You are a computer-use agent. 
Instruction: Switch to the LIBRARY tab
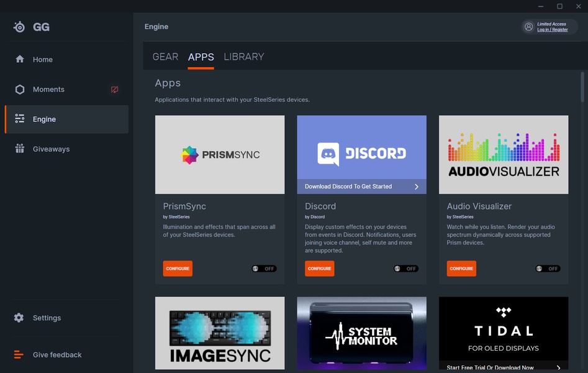pyautogui.click(x=243, y=57)
